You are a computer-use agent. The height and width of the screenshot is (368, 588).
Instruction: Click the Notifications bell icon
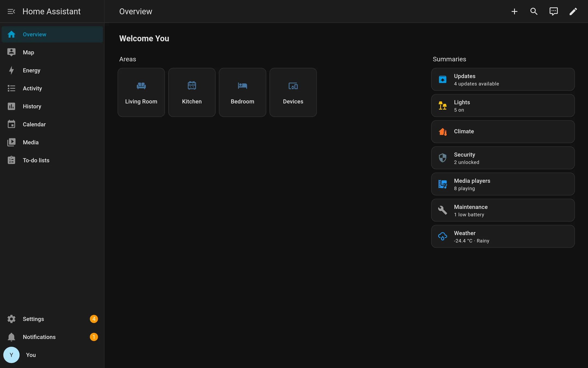pos(11,337)
